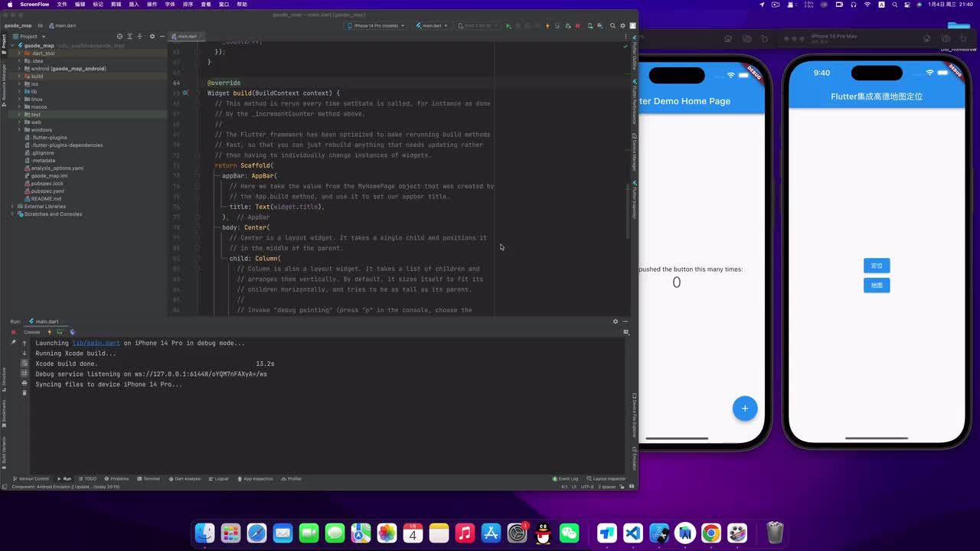980x551 pixels.
Task: Toggle the Resource Manager side tab
Action: click(3, 83)
